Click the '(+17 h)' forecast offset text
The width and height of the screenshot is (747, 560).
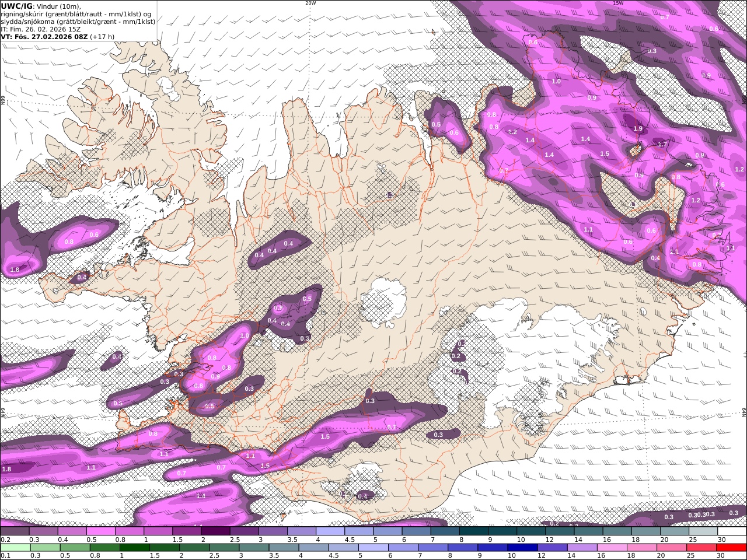pyautogui.click(x=102, y=36)
